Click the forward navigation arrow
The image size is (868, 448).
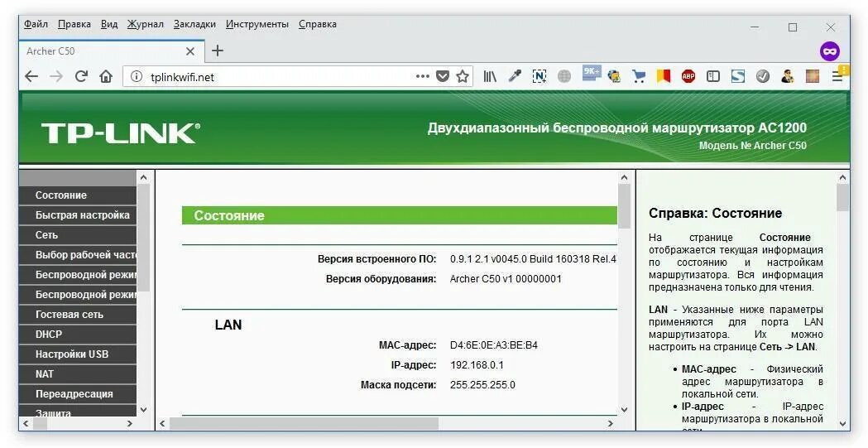point(56,76)
